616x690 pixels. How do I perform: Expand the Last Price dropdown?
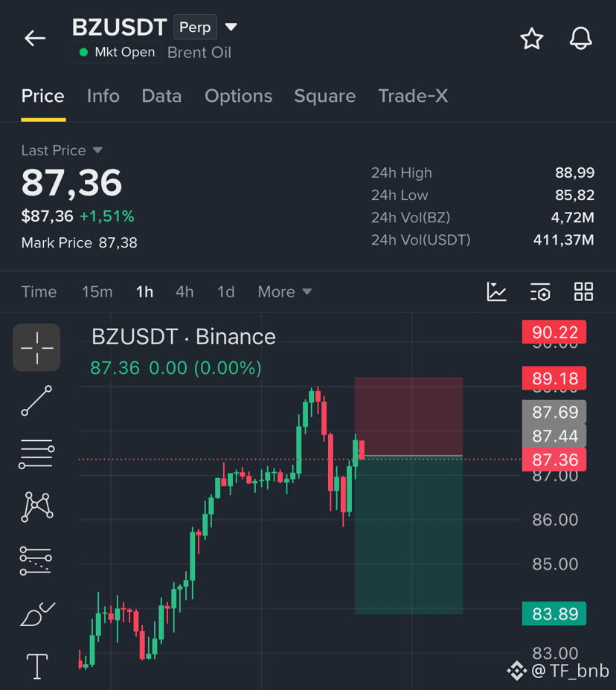[62, 150]
